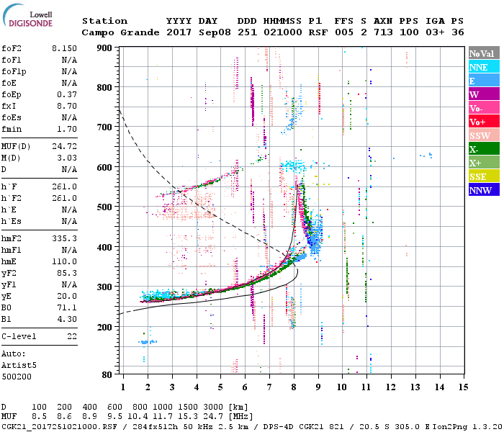Click the 900 km height axis label
This screenshot has width=504, height=432.
click(x=104, y=48)
